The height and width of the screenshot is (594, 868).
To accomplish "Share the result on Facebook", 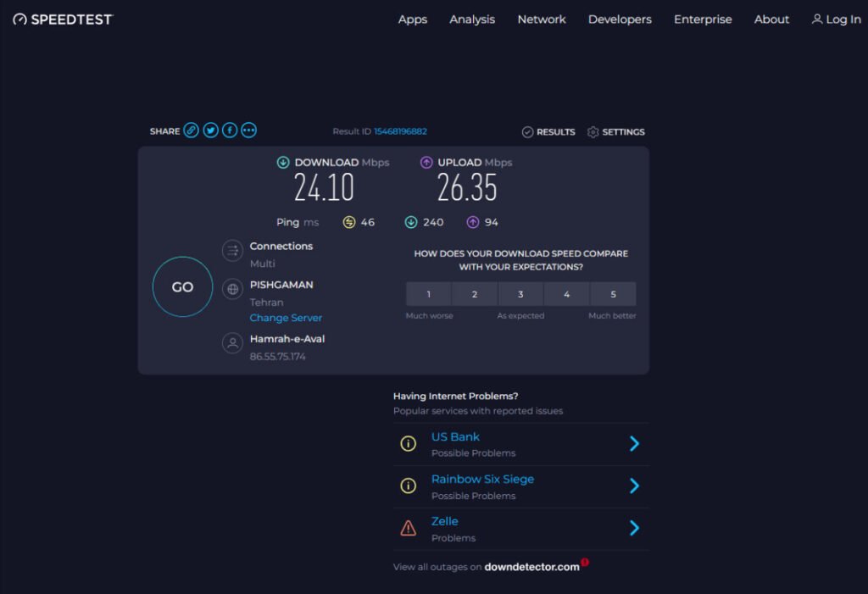I will [230, 130].
